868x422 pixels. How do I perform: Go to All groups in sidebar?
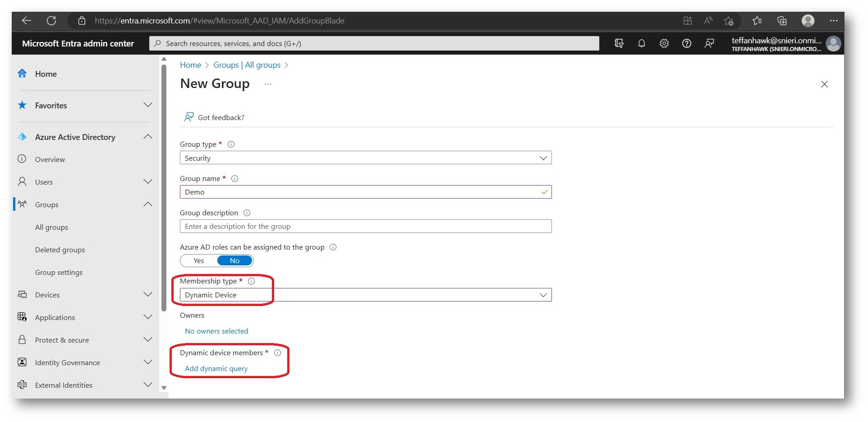(x=51, y=227)
